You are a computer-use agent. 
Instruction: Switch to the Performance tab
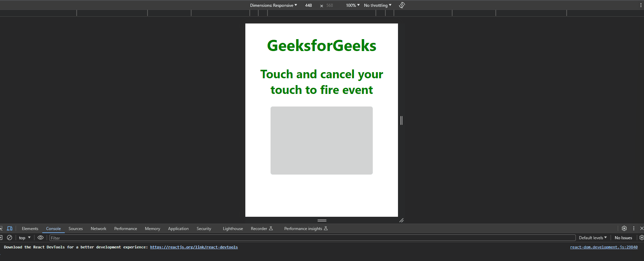coord(126,229)
